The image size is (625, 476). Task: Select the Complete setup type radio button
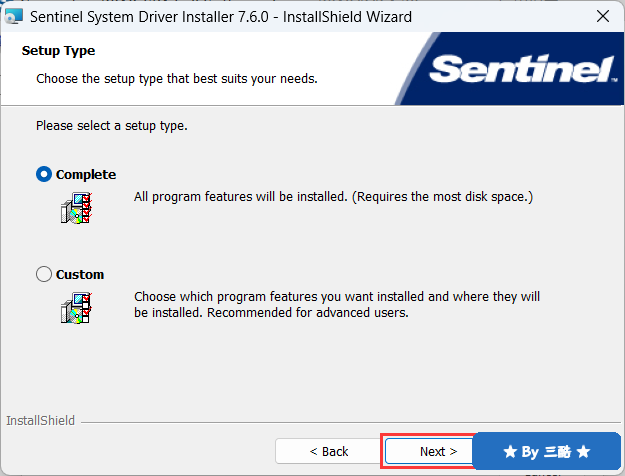(44, 174)
